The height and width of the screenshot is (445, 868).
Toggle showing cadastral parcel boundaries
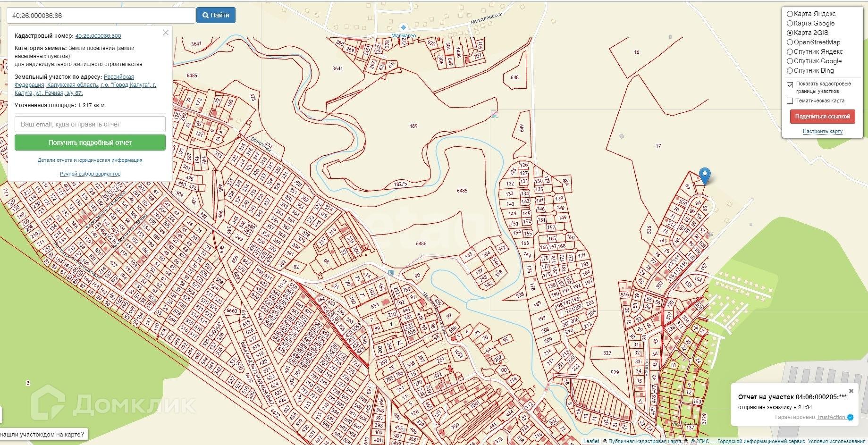[790, 85]
